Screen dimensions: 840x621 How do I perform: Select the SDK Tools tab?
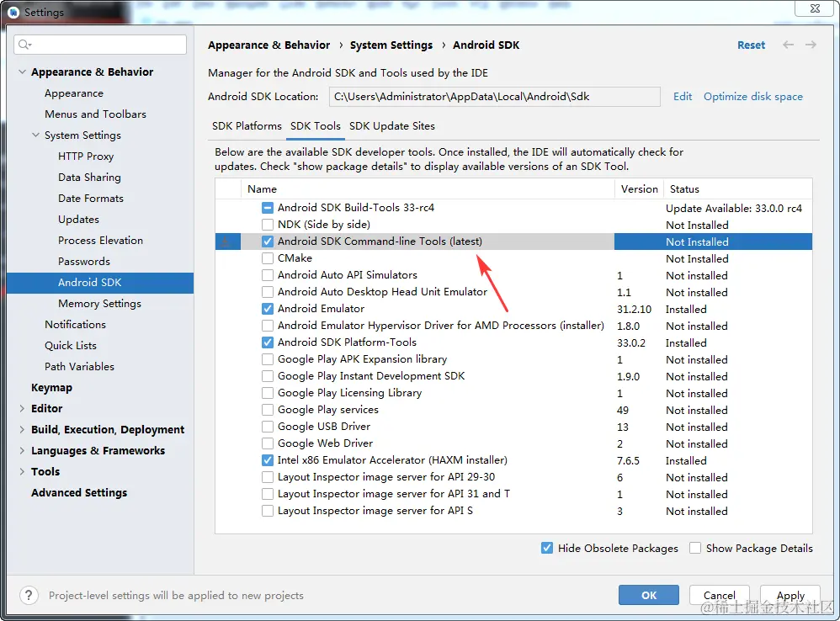(x=315, y=126)
